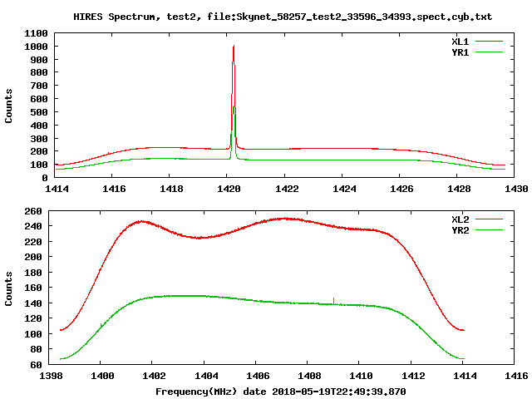Click the 60 y-axis tick label

37,365
